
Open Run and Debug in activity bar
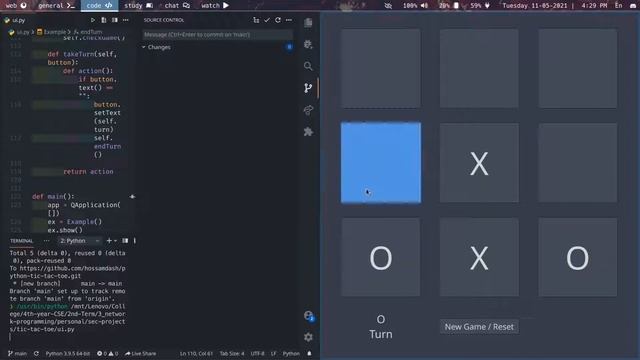pos(308,44)
